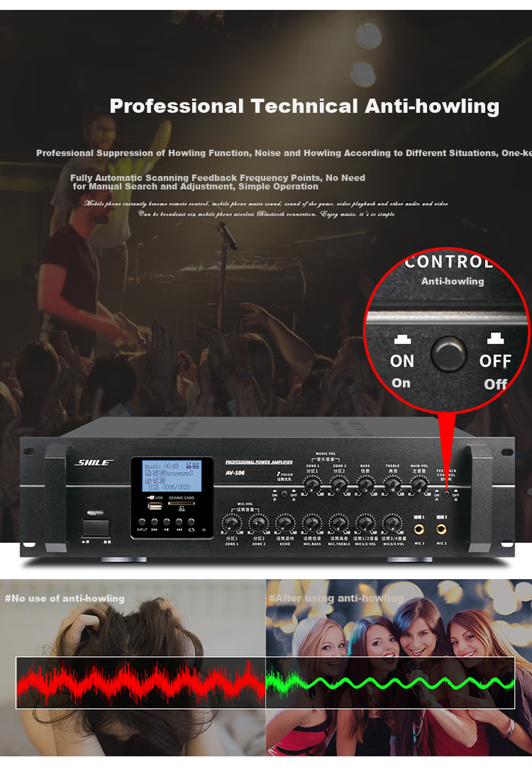Click the Mic Vol Zone 2 knob

[258, 524]
